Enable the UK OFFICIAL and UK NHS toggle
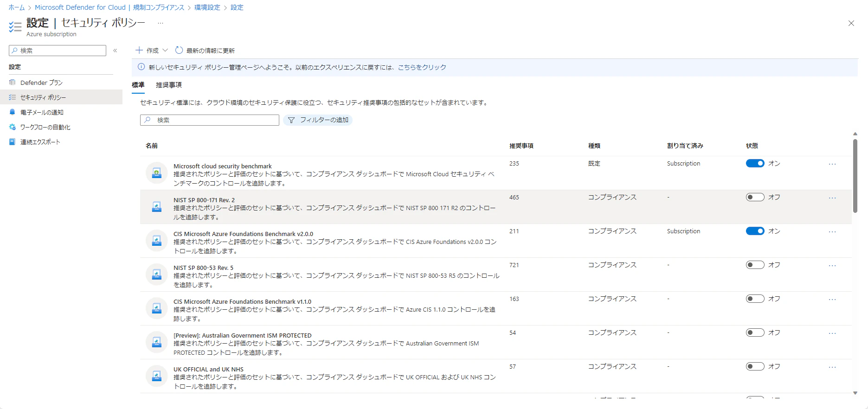868x409 pixels. (x=755, y=366)
